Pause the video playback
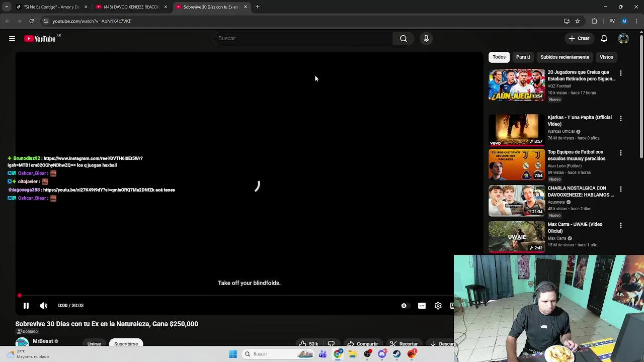The height and width of the screenshot is (362, 644). point(26,306)
